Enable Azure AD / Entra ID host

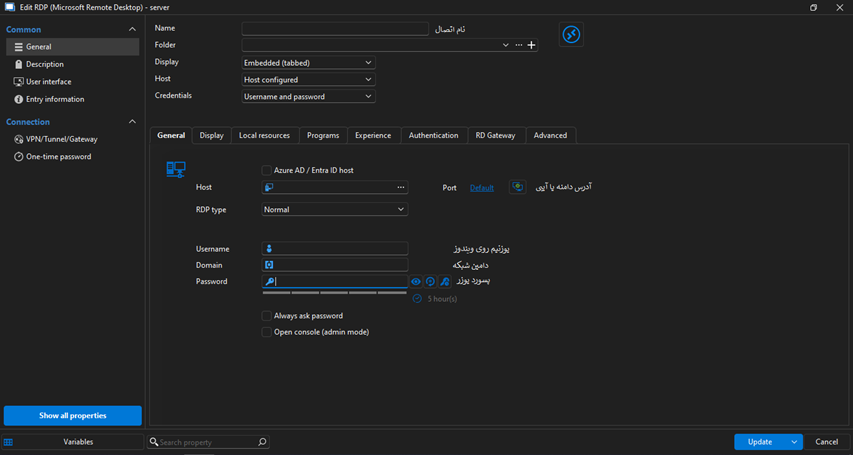tap(267, 170)
